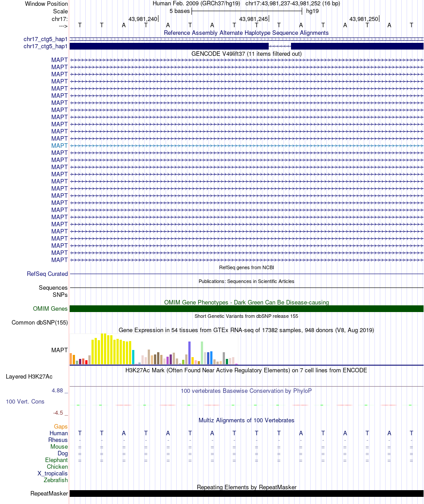Click the RepeatMasker track label
Screen dimensions: 424x504
click(49, 493)
